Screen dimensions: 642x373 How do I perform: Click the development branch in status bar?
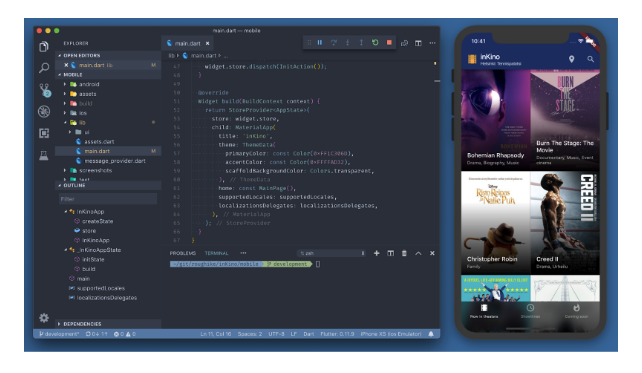click(x=59, y=334)
